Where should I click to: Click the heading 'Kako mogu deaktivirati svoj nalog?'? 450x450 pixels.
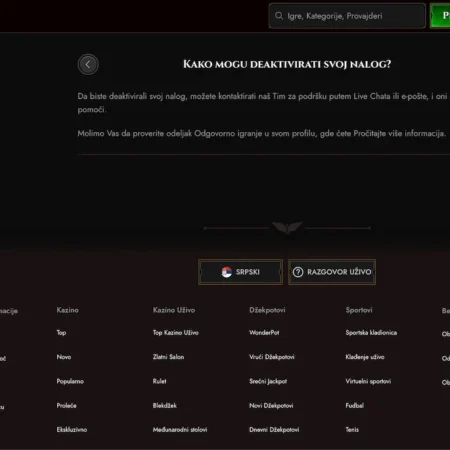point(287,64)
